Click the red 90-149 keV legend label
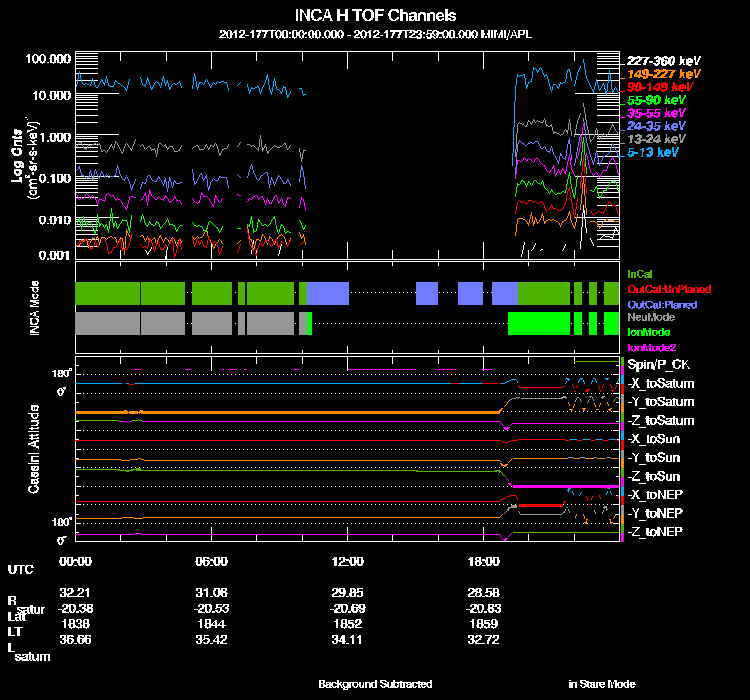Viewport: 750px width, 700px height. [x=659, y=87]
